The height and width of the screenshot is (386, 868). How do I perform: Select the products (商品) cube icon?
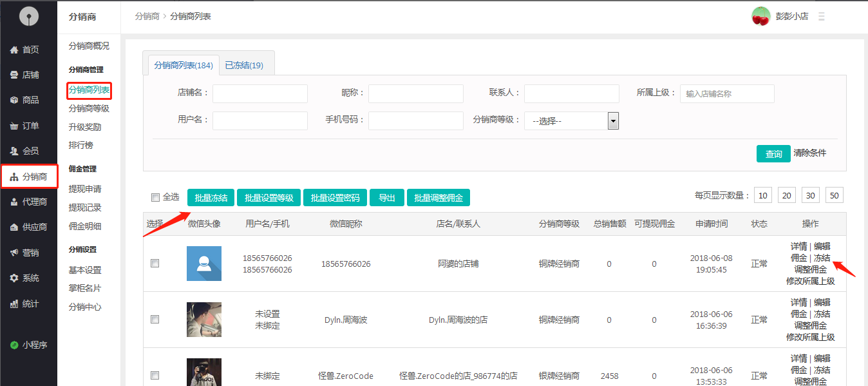click(x=14, y=100)
